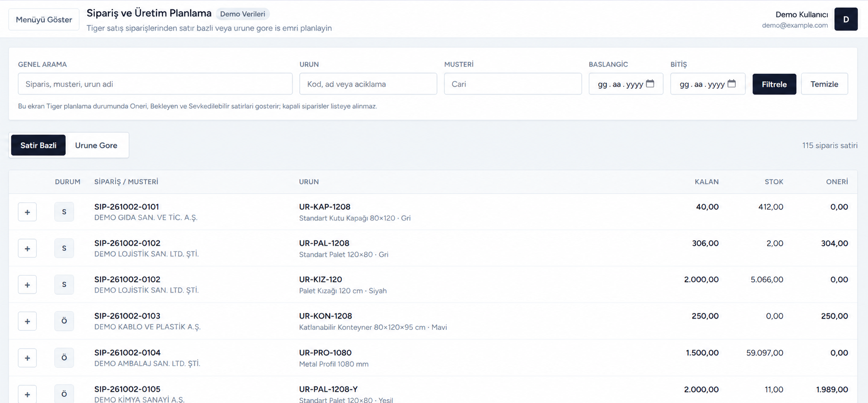This screenshot has height=403, width=868.
Task: Click the Bitiş date field
Action: (708, 84)
